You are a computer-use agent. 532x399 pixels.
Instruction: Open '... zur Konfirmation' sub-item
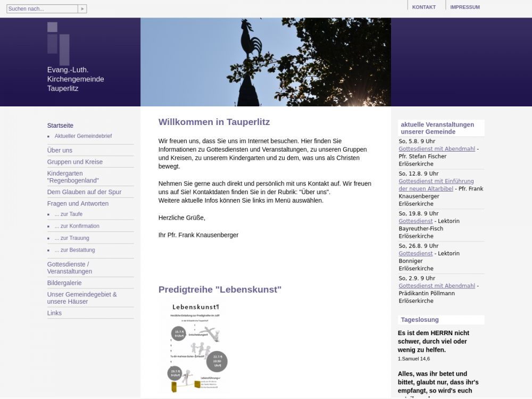coord(77,226)
